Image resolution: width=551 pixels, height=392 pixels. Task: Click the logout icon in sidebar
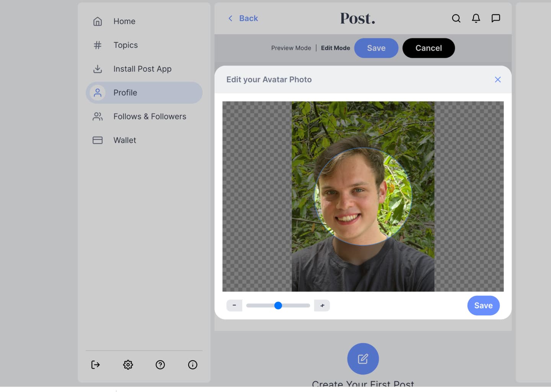[96, 364]
